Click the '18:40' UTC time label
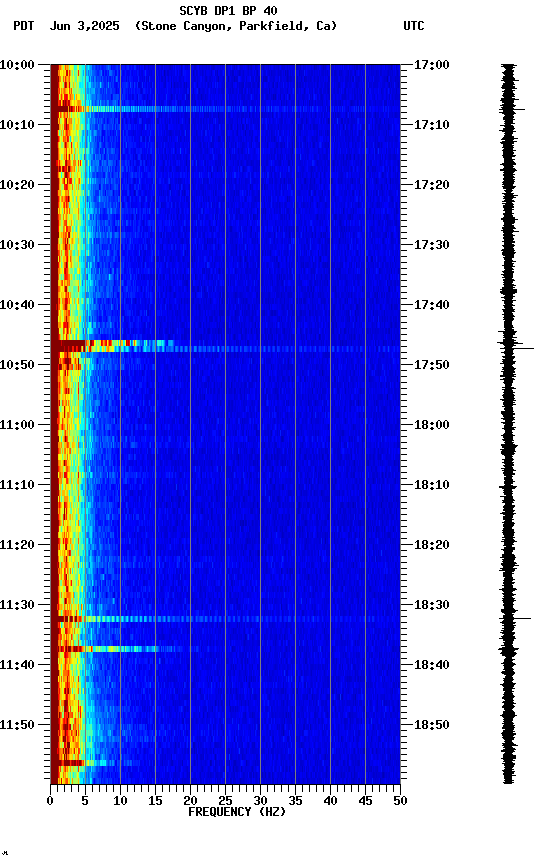 (x=432, y=665)
